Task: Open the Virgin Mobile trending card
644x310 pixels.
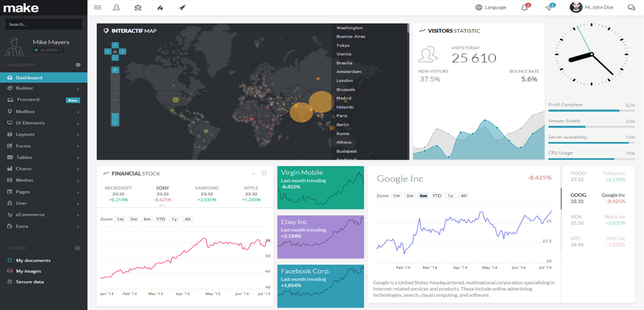Action: tap(321, 188)
